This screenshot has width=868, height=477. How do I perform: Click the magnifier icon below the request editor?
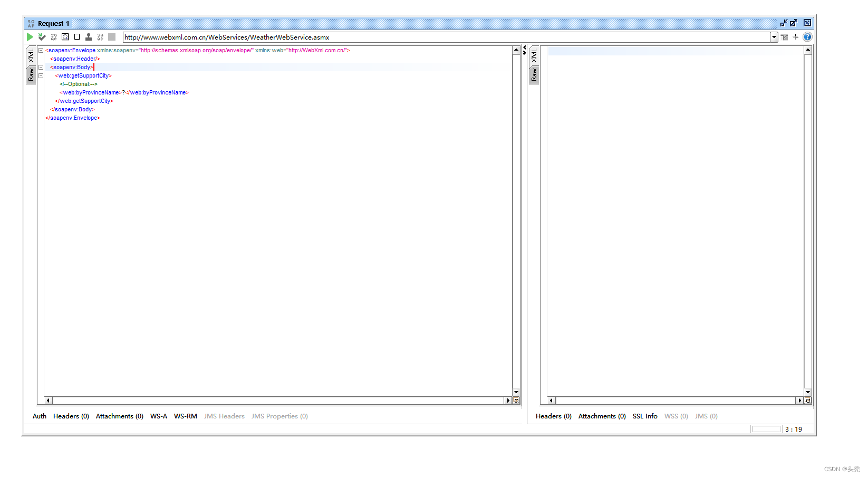coord(516,400)
